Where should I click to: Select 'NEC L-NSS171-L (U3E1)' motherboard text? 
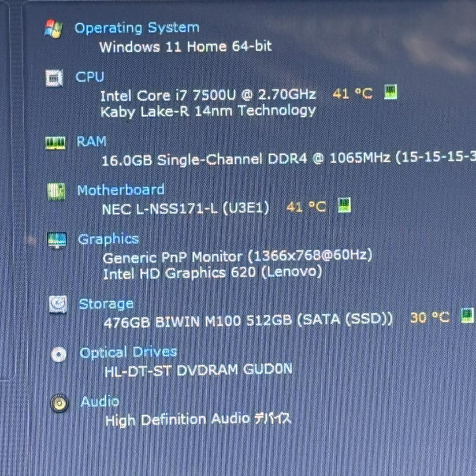tap(186, 208)
